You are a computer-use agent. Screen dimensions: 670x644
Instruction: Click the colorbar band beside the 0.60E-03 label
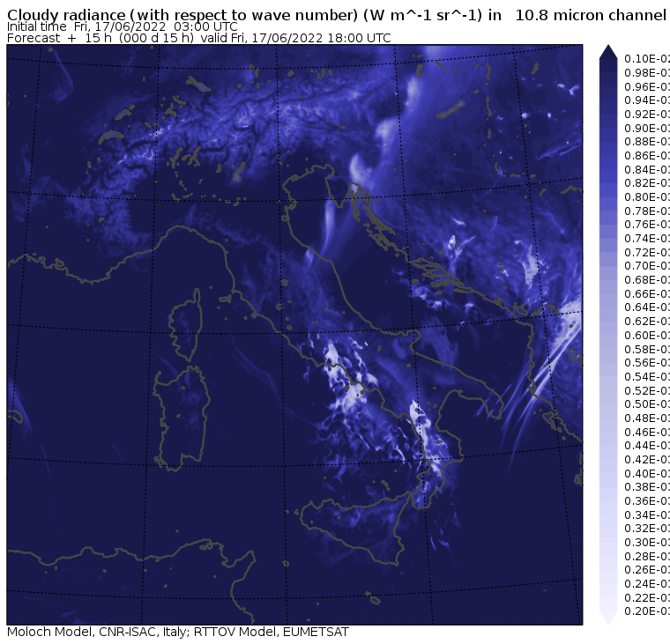tap(608, 336)
